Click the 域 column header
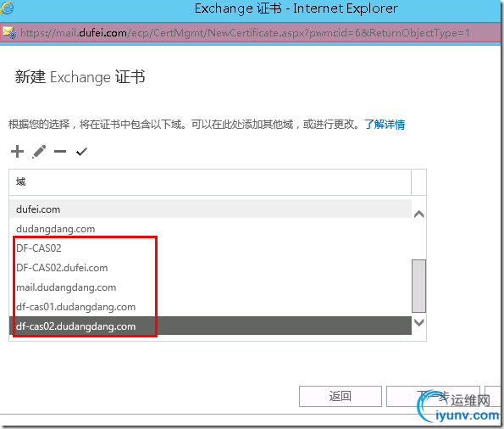 tap(210, 181)
